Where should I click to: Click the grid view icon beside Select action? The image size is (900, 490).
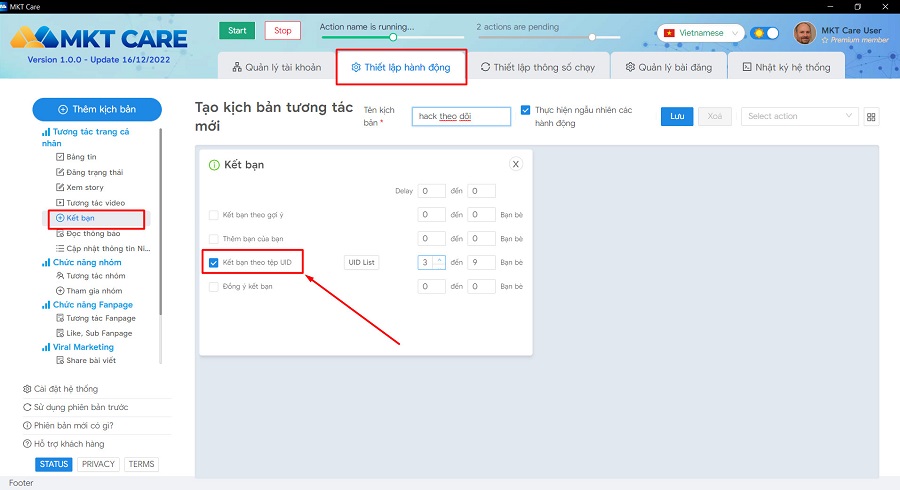[872, 117]
